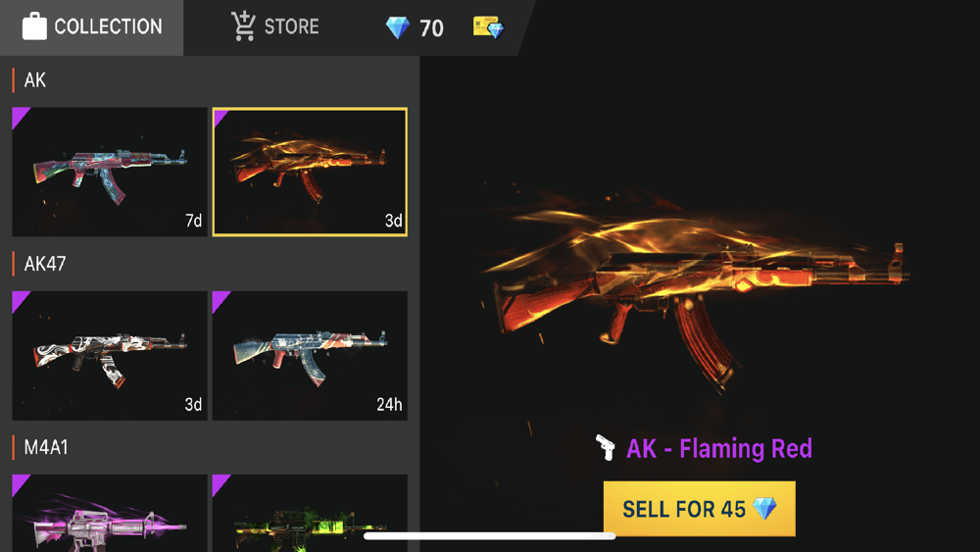Click the AK47 category header

point(44,264)
